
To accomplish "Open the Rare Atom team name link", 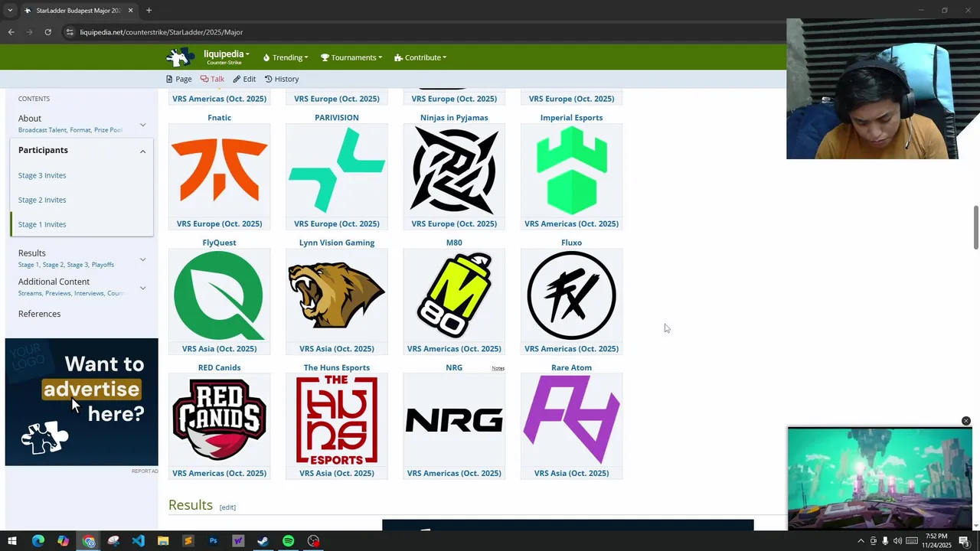I will tap(571, 367).
